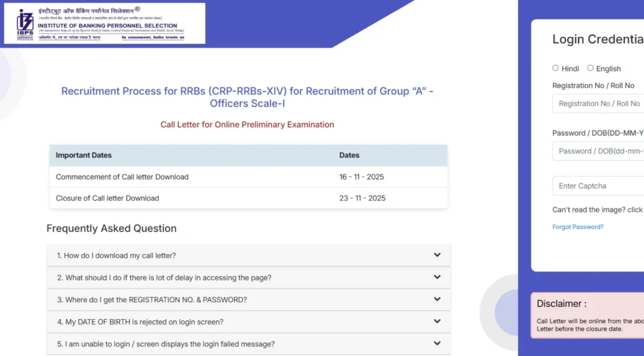644x356 pixels.
Task: Expand FAQ about REGISTRATION NO. & PASSWORD
Action: (249, 300)
